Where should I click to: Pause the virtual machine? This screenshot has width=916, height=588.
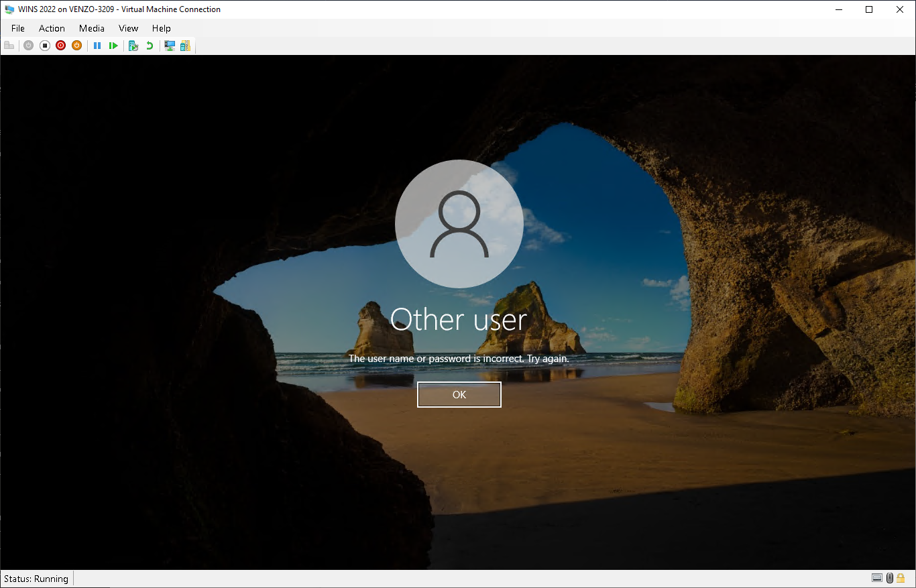pos(97,46)
